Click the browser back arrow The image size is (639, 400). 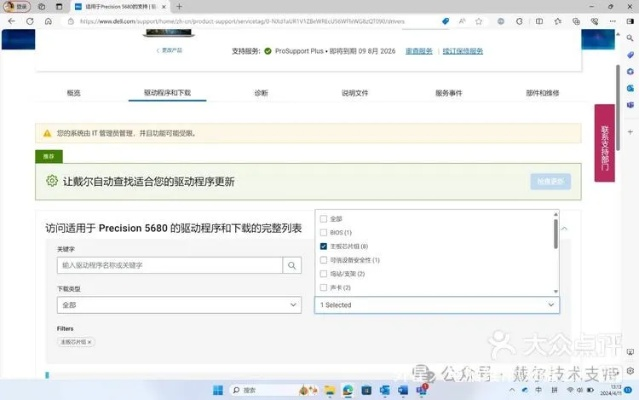click(x=12, y=20)
